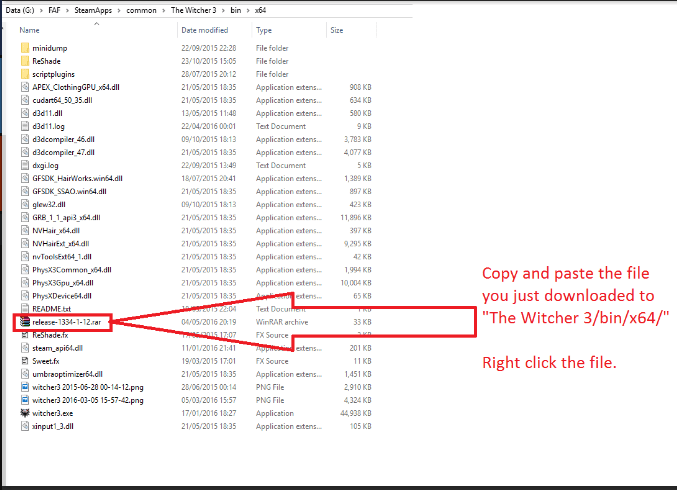Click the nvToolsExt64_1.dll file icon
Viewport: 677px width, 490px height.
click(25, 256)
